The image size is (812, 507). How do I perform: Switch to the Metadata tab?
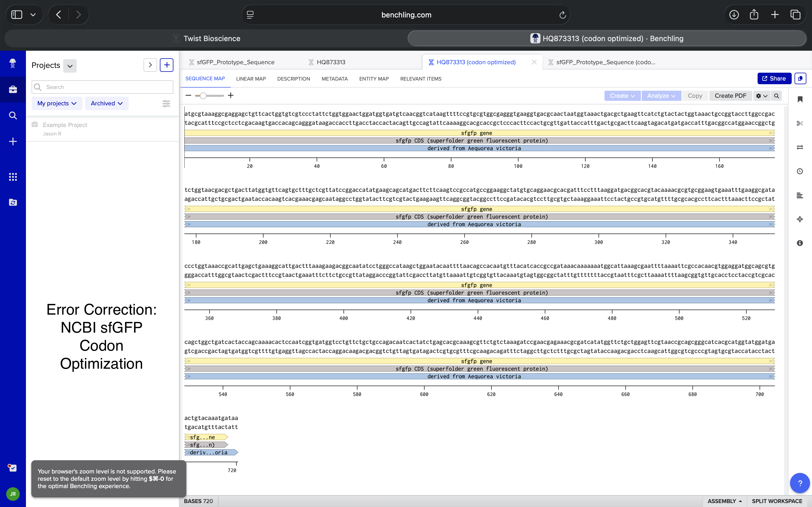(334, 79)
